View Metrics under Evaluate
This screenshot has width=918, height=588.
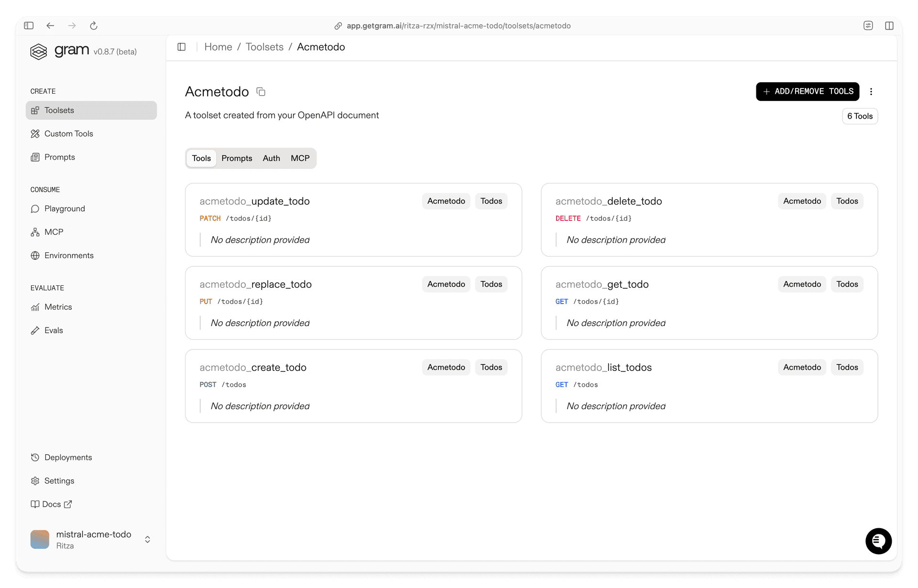click(x=58, y=307)
